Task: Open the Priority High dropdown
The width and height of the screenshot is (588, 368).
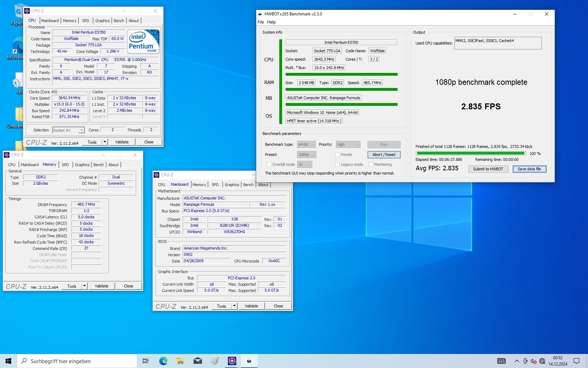Action: (348, 144)
